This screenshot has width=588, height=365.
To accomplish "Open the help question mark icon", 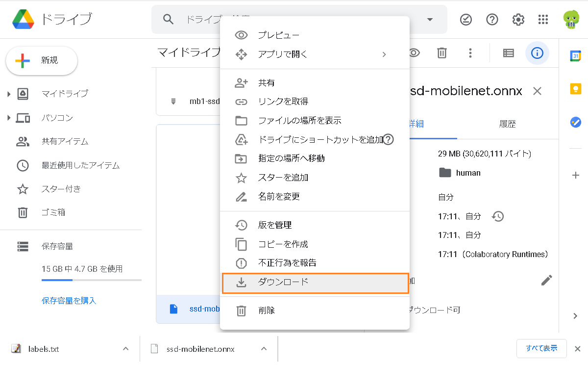I will (492, 20).
